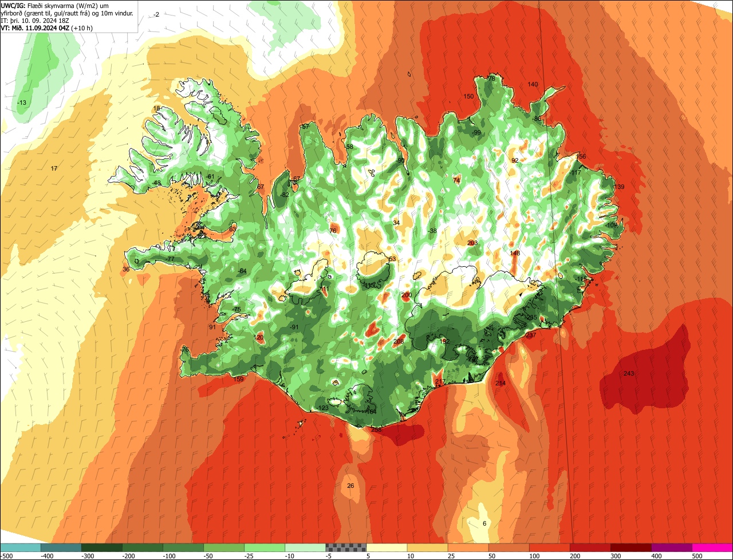733x560 pixels.
Task: Click the '300' legend label
Action: [615, 555]
